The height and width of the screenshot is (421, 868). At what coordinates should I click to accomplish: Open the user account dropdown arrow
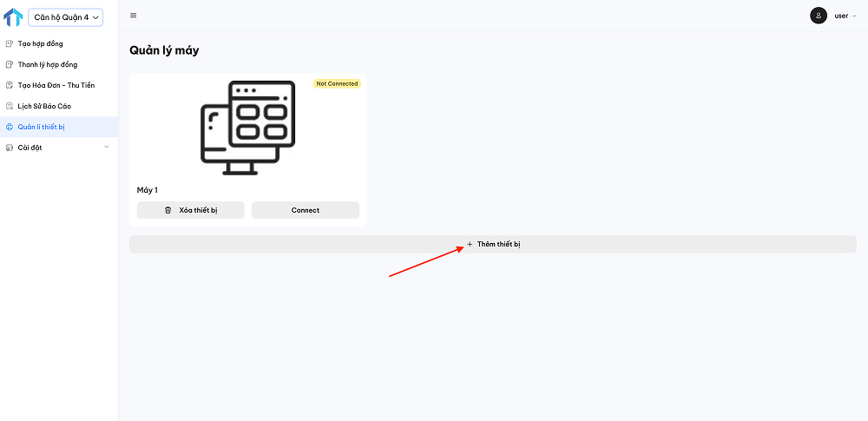855,16
